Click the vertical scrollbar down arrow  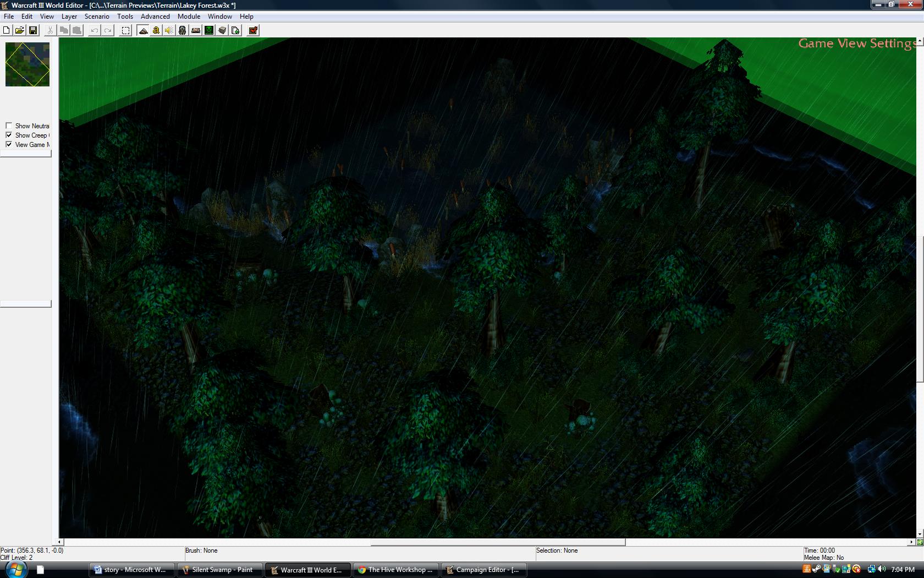tap(920, 535)
